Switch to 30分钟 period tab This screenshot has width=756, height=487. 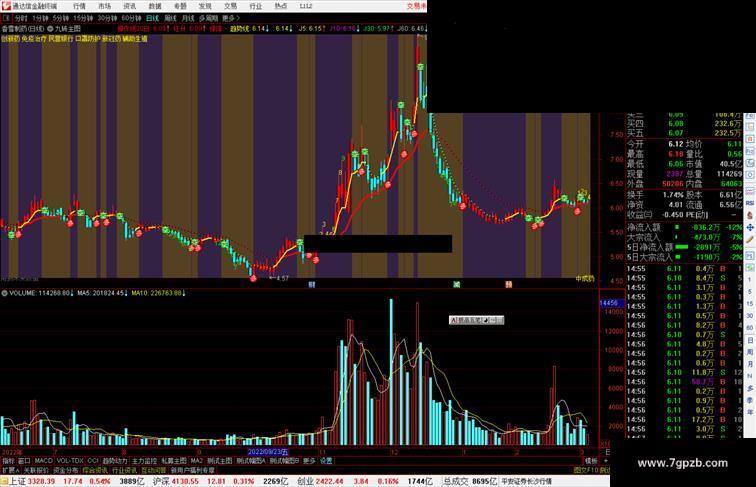pos(107,18)
